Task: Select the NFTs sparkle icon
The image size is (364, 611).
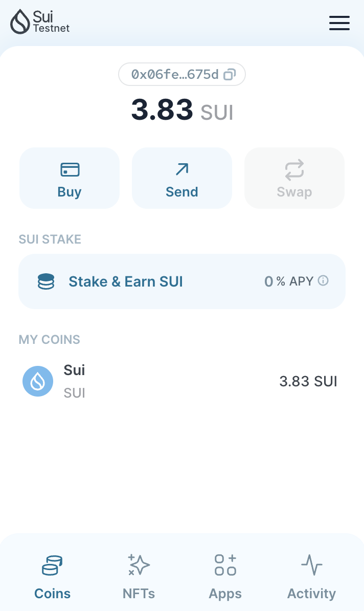Action: 138,565
